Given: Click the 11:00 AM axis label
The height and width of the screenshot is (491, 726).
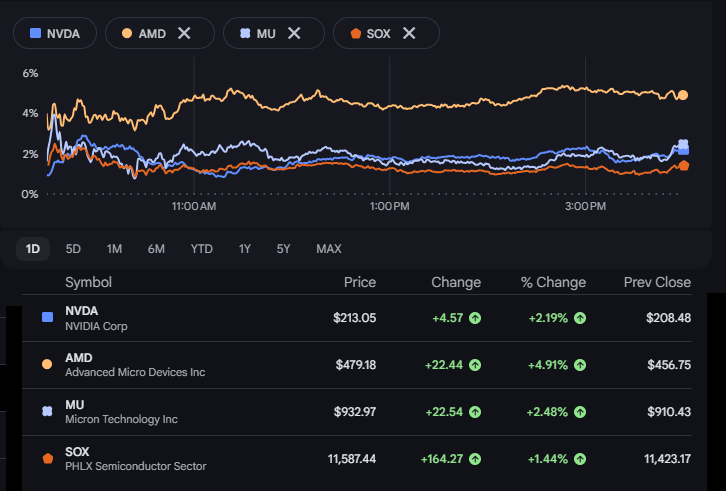Looking at the screenshot, I should 194,206.
